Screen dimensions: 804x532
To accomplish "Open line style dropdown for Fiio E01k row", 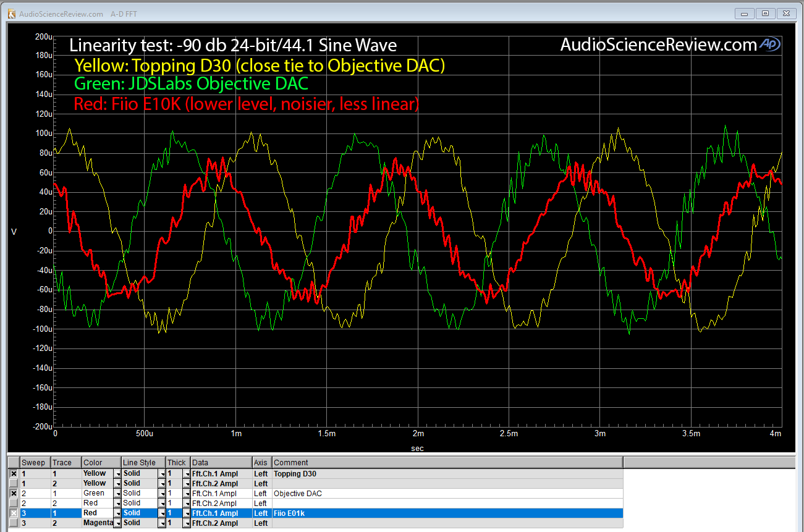I will 163,513.
